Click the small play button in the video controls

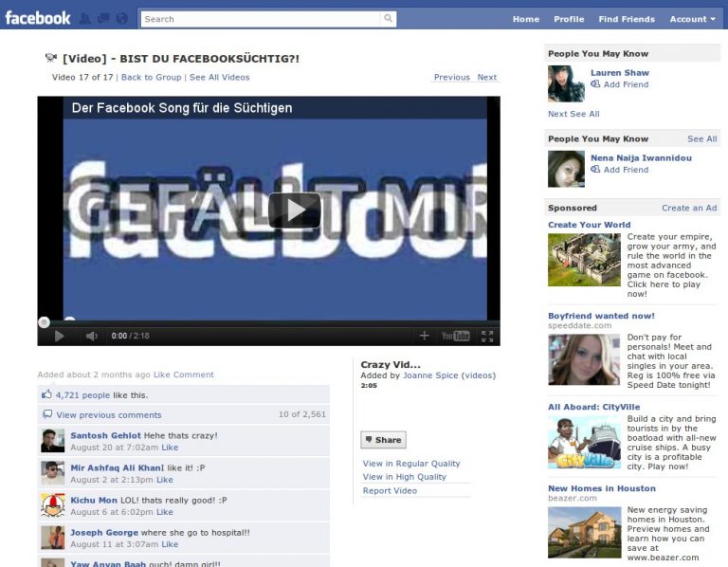59,336
